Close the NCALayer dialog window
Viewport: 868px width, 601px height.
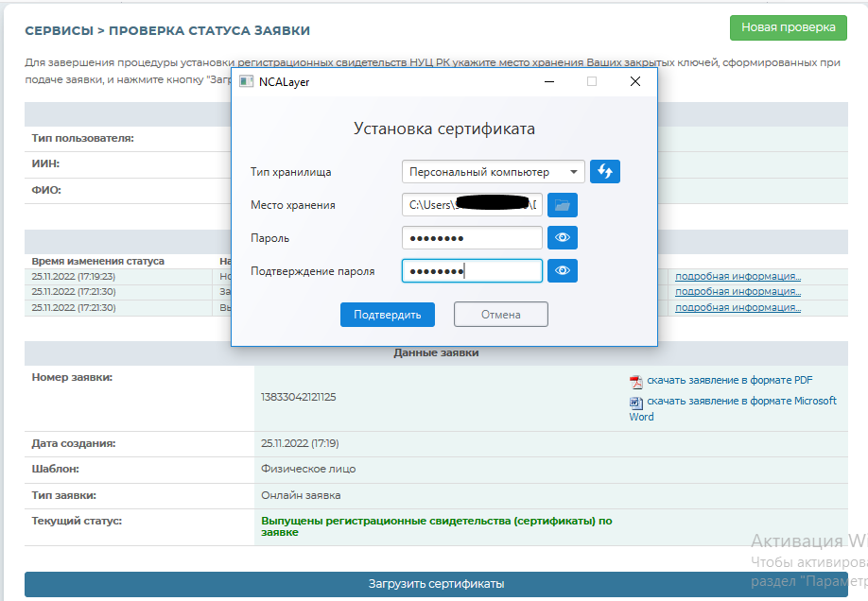pyautogui.click(x=635, y=82)
